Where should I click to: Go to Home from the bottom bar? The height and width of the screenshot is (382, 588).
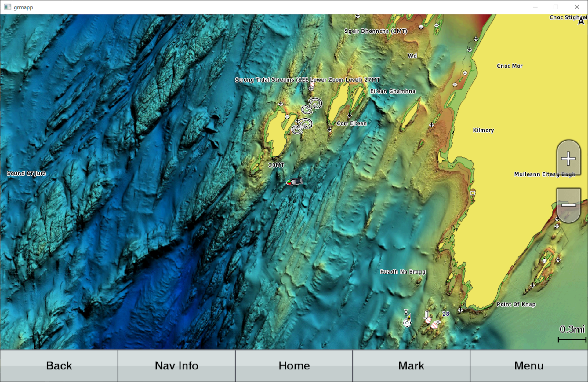pyautogui.click(x=294, y=365)
